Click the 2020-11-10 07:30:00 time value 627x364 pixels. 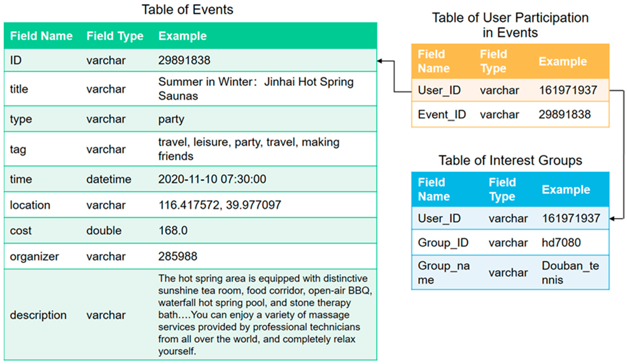212,179
